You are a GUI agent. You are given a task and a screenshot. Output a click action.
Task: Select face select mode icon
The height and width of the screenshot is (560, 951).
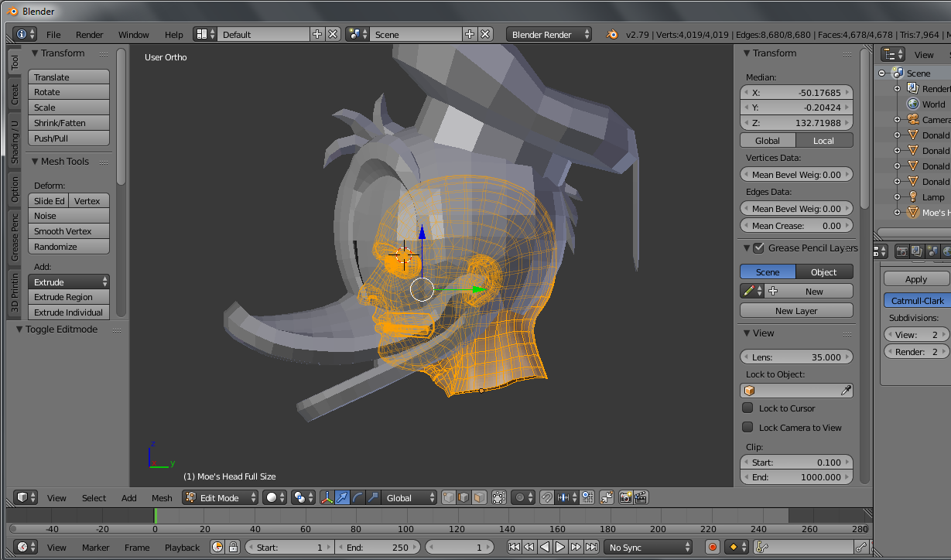point(480,498)
